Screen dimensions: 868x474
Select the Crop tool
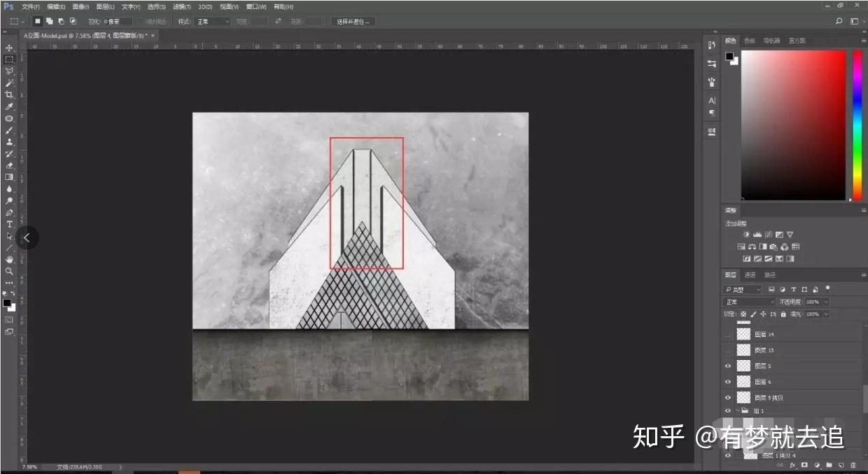click(9, 95)
